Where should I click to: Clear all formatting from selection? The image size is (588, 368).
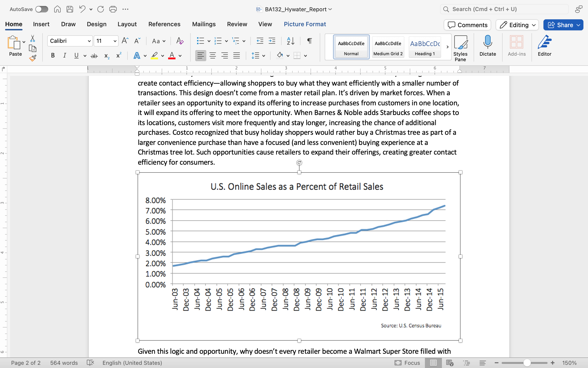tap(180, 41)
